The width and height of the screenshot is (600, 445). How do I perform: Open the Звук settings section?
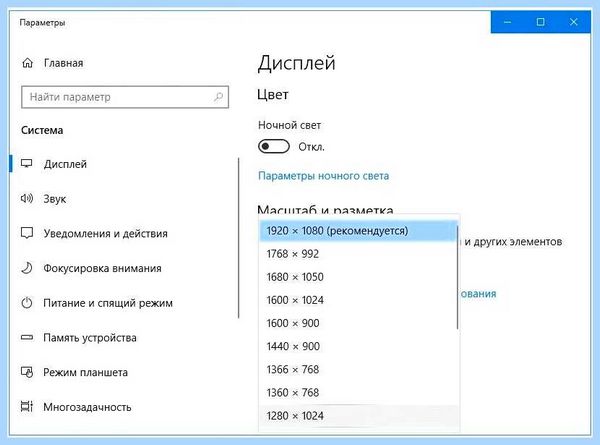[x=55, y=199]
